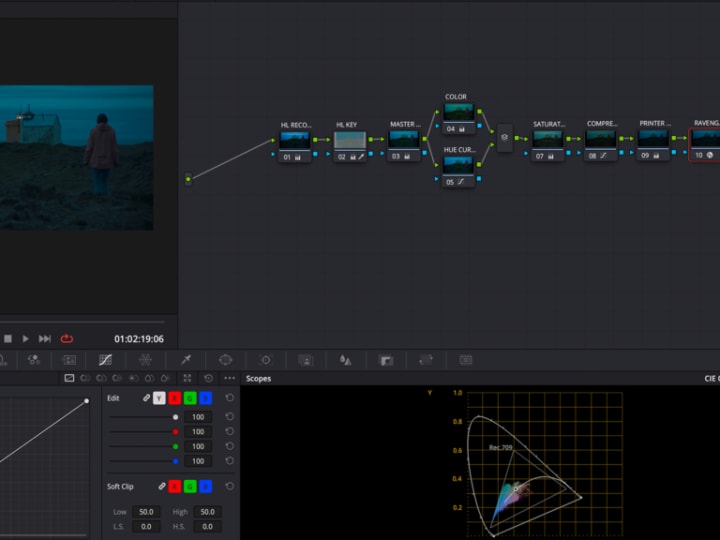Click the luminance intensity 100 field
This screenshot has width=720, height=540.
tap(198, 417)
